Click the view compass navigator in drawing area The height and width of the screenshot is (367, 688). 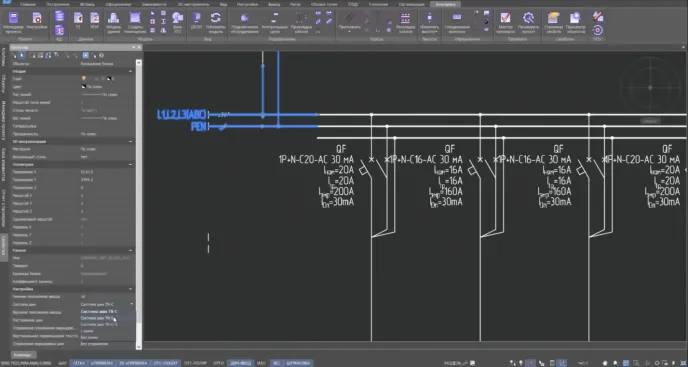(x=650, y=87)
